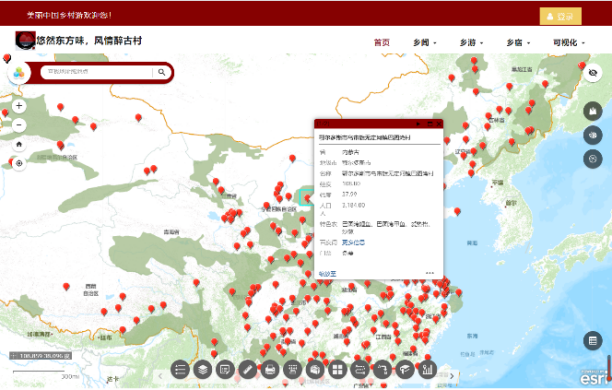This screenshot has width=612, height=390.
Task: Go to the 首页 menu item
Action: [382, 43]
